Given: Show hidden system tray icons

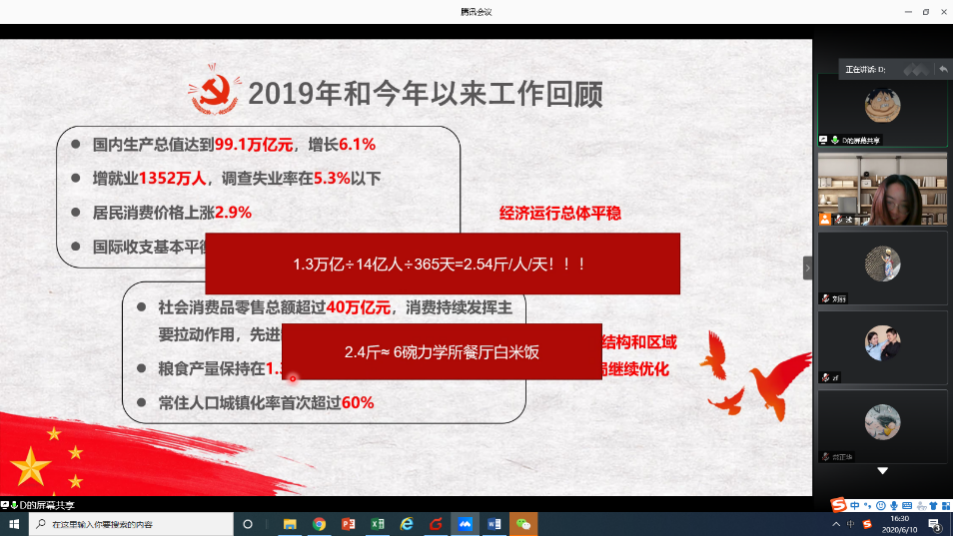Looking at the screenshot, I should tap(836, 524).
